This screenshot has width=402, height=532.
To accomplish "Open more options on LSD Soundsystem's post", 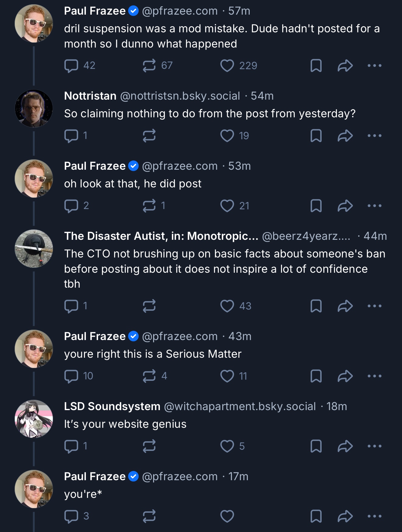I will pos(374,446).
